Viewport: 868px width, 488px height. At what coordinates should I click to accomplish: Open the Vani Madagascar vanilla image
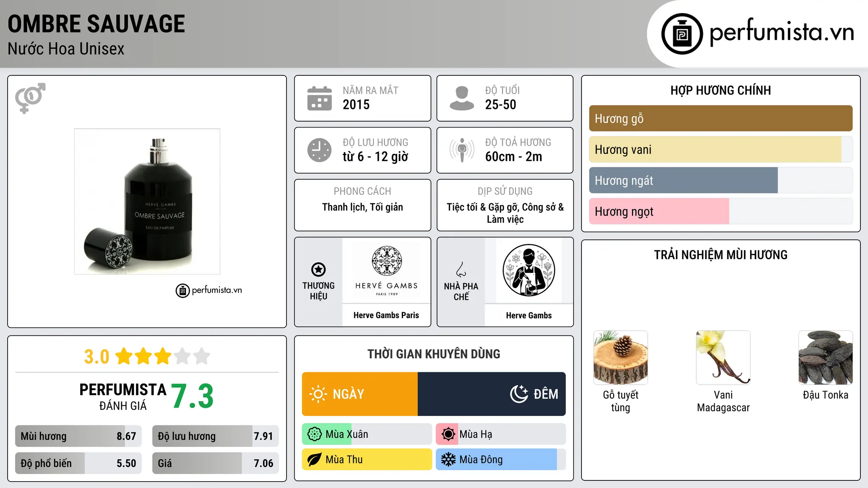coord(723,358)
